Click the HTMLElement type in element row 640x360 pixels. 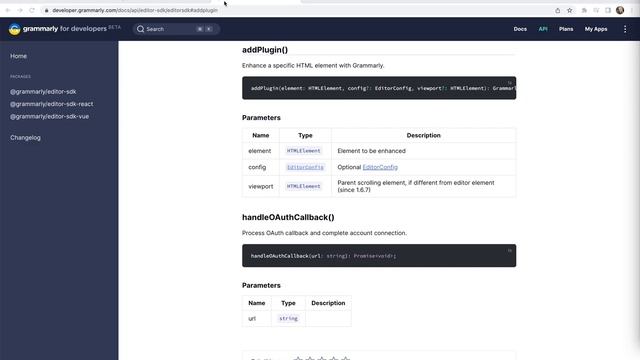coord(303,151)
